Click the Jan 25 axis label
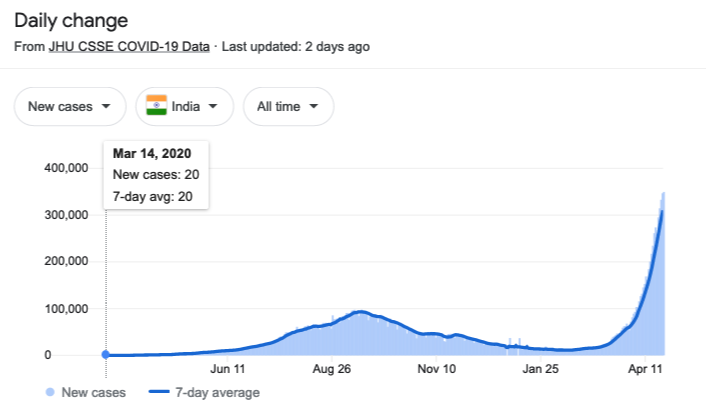The height and width of the screenshot is (414, 706). pos(539,371)
